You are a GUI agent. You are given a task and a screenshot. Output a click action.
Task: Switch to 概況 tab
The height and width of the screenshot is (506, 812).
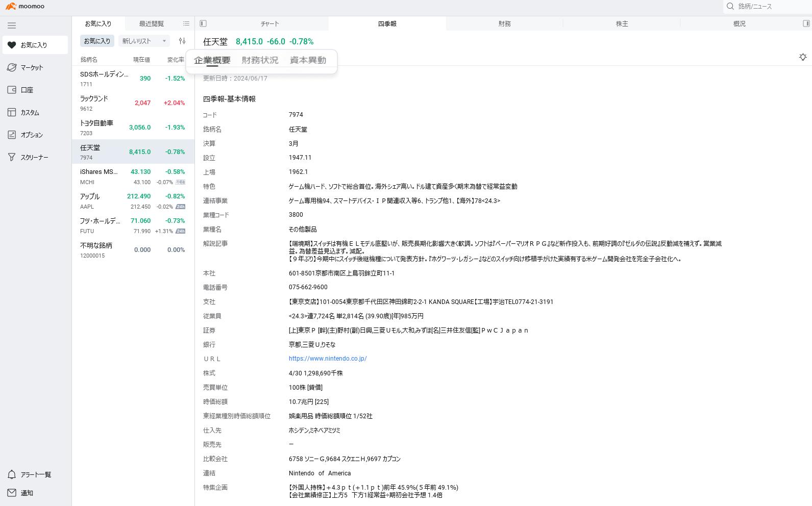(x=739, y=23)
